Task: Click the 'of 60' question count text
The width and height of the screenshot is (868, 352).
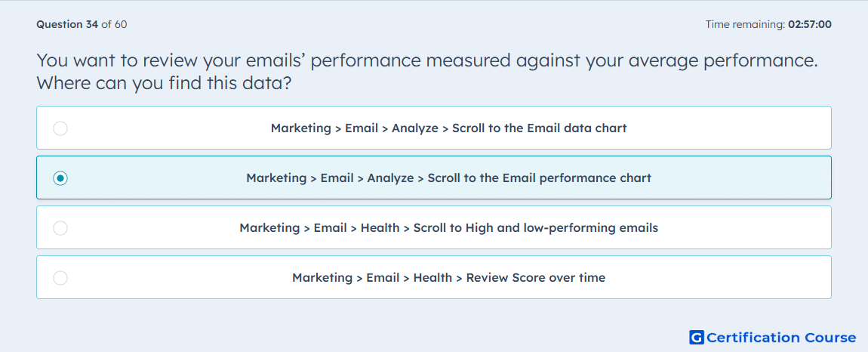Action: pos(115,24)
